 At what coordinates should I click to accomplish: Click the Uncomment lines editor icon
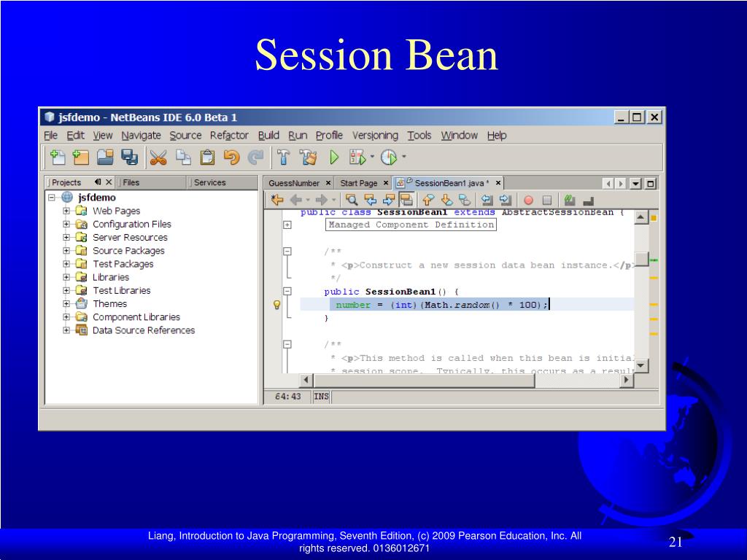click(x=589, y=201)
